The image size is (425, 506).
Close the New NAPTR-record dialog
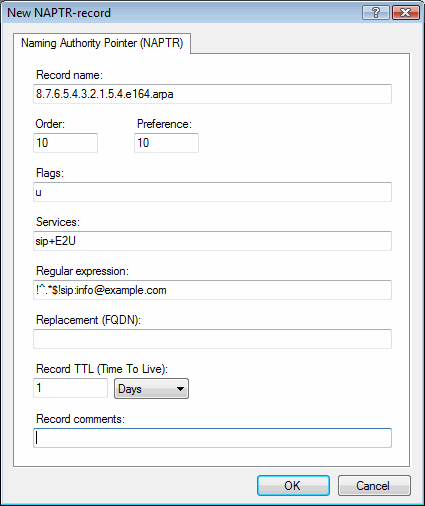tap(406, 13)
